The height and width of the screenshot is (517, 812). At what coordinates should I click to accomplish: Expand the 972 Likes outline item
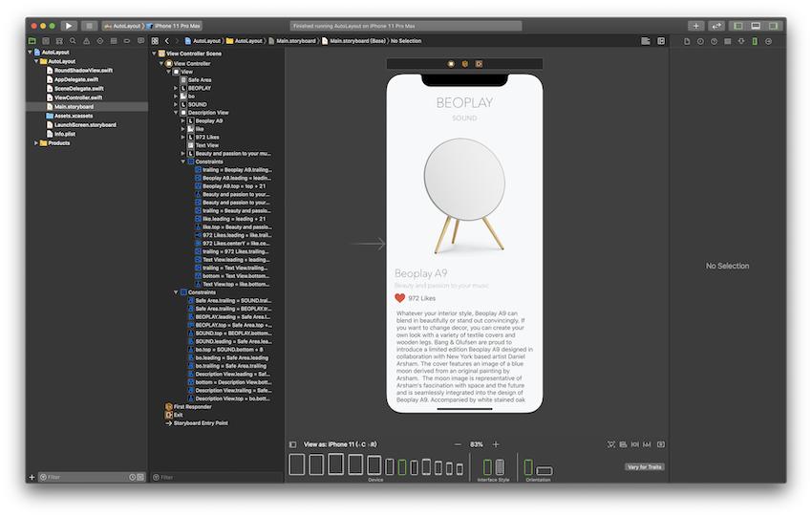182,138
